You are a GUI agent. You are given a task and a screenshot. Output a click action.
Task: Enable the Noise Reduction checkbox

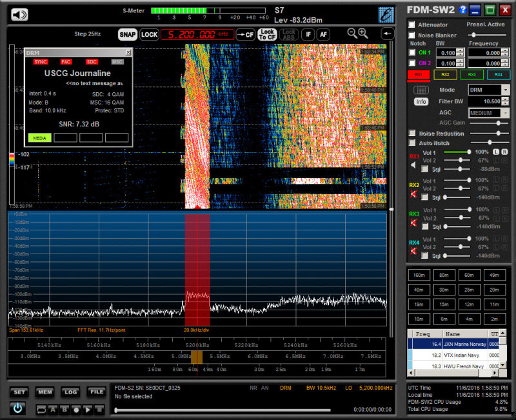[x=412, y=133]
